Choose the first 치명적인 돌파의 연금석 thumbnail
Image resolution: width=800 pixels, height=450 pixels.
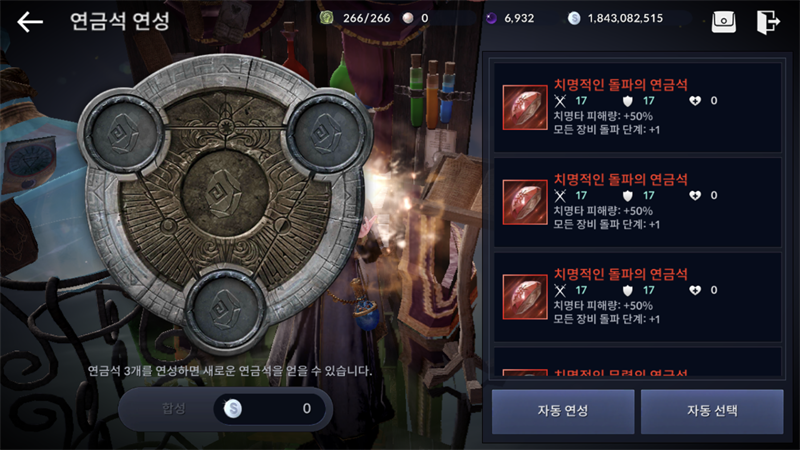(x=524, y=108)
